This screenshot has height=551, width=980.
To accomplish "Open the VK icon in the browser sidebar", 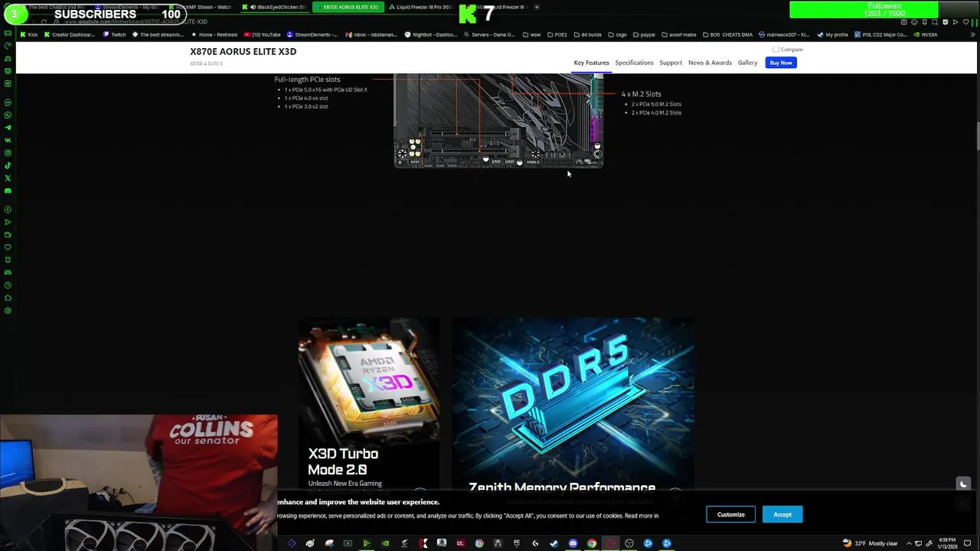I will coord(8,140).
